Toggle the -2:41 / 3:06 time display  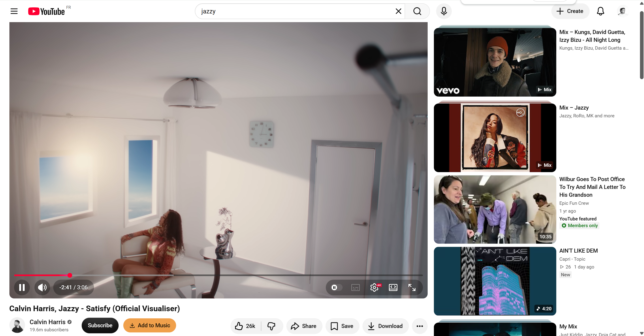pos(73,287)
